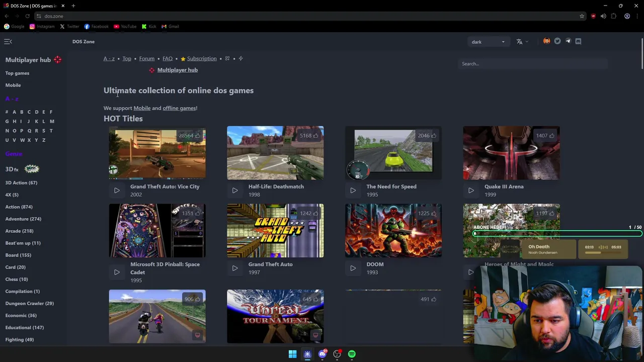Open the uBlock Origin extension icon
This screenshot has width=644, height=362.
[x=593, y=16]
